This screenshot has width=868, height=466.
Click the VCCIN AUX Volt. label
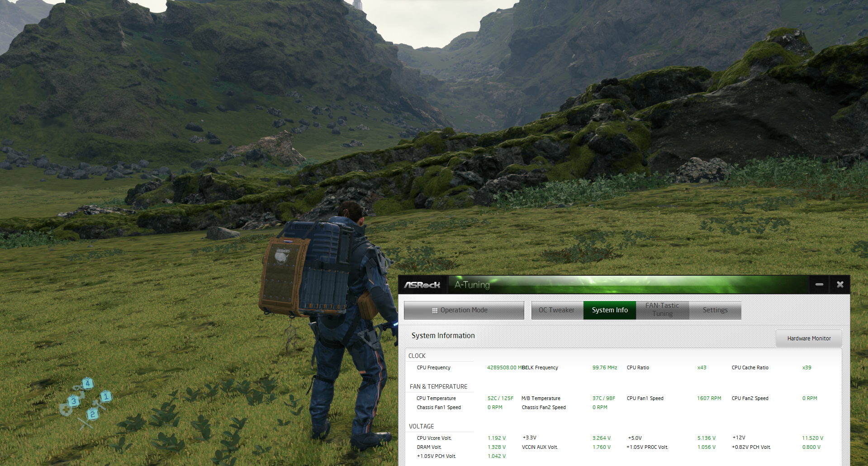point(540,447)
